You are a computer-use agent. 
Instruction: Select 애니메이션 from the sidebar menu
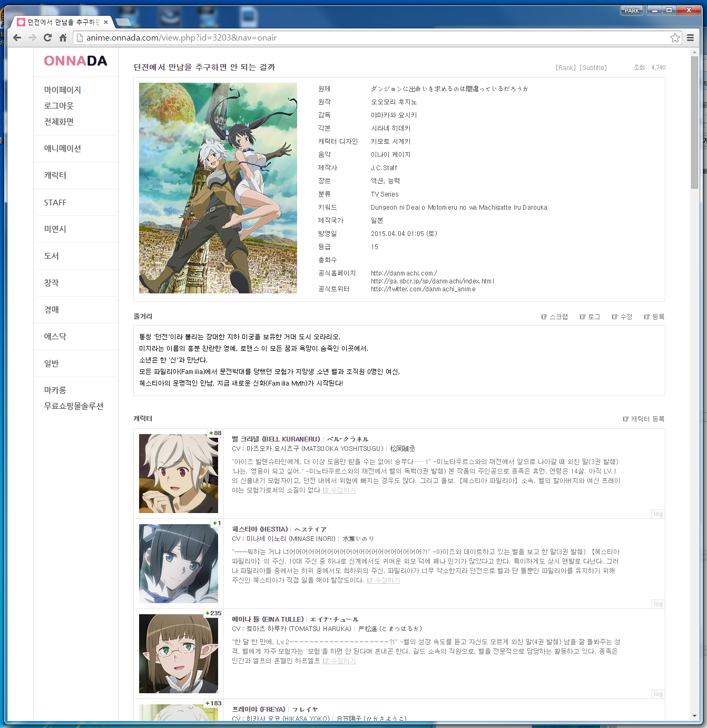tap(63, 149)
